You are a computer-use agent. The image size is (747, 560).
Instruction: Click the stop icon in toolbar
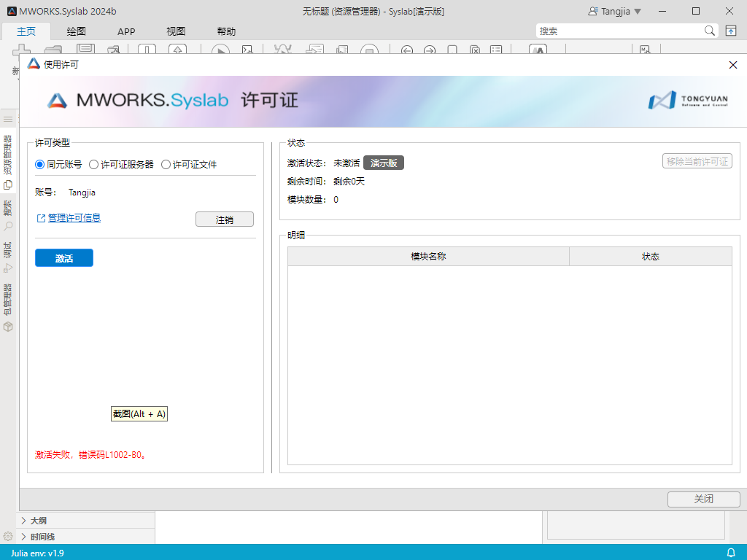point(369,50)
